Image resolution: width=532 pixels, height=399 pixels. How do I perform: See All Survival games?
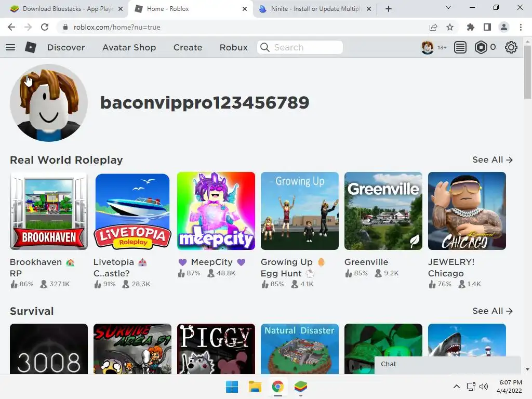click(493, 311)
